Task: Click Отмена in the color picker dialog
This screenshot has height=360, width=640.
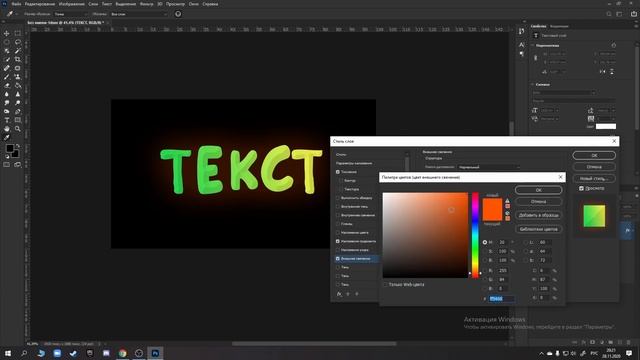Action: (x=538, y=202)
